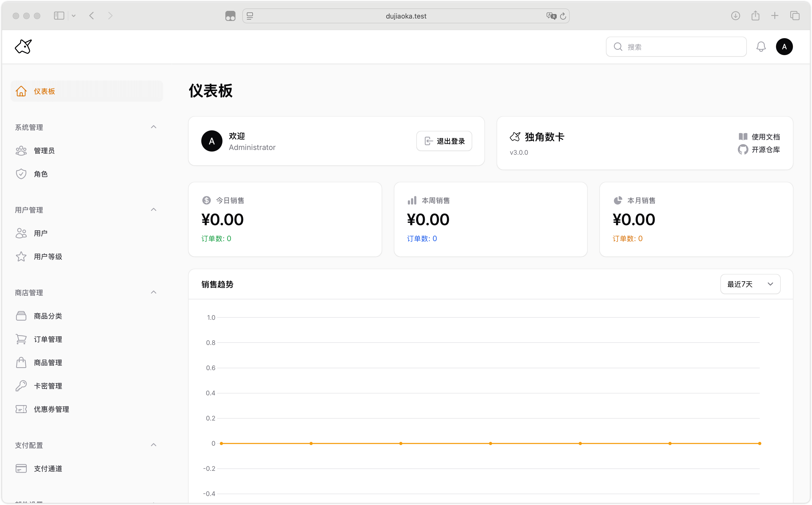The width and height of the screenshot is (812, 505).
Task: Open 使用文档 documentation link
Action: coord(765,137)
